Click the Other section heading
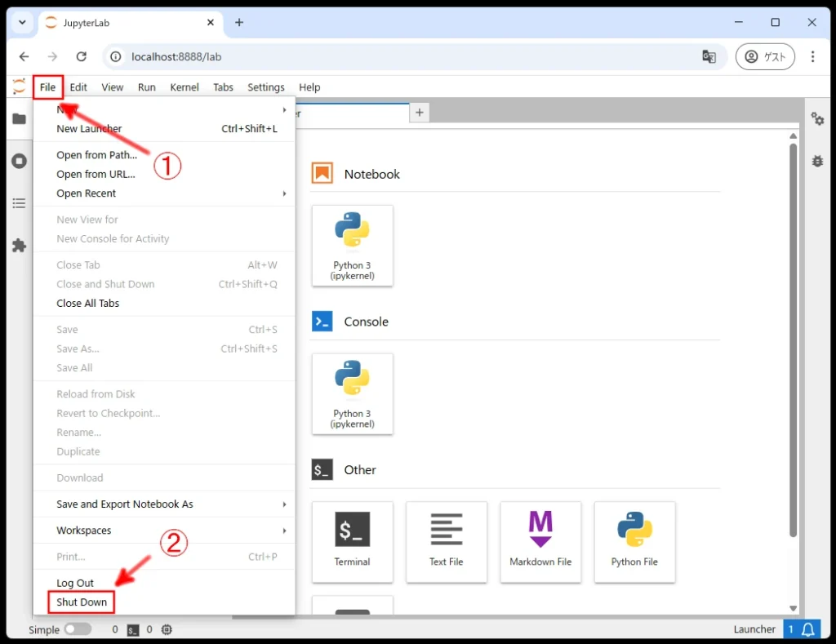This screenshot has height=644, width=836. (x=360, y=470)
